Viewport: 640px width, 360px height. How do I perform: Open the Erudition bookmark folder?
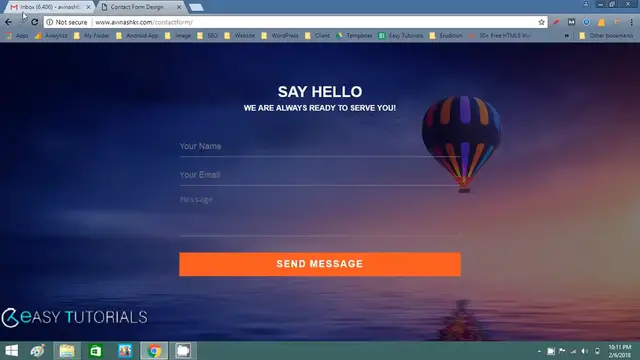[x=446, y=36]
